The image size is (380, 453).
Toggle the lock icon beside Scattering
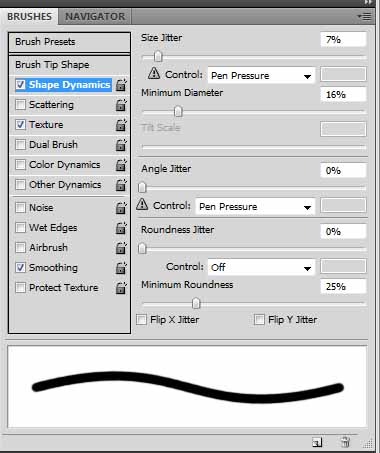[x=121, y=105]
